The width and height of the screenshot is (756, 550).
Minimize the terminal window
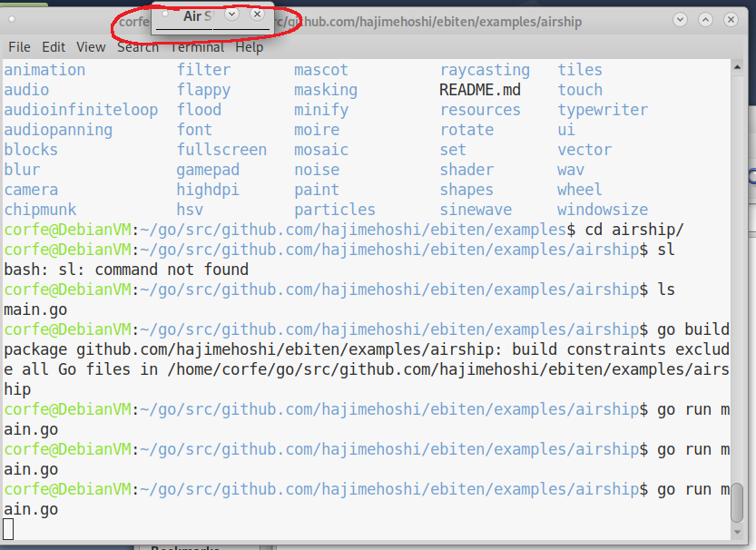pyautogui.click(x=681, y=20)
